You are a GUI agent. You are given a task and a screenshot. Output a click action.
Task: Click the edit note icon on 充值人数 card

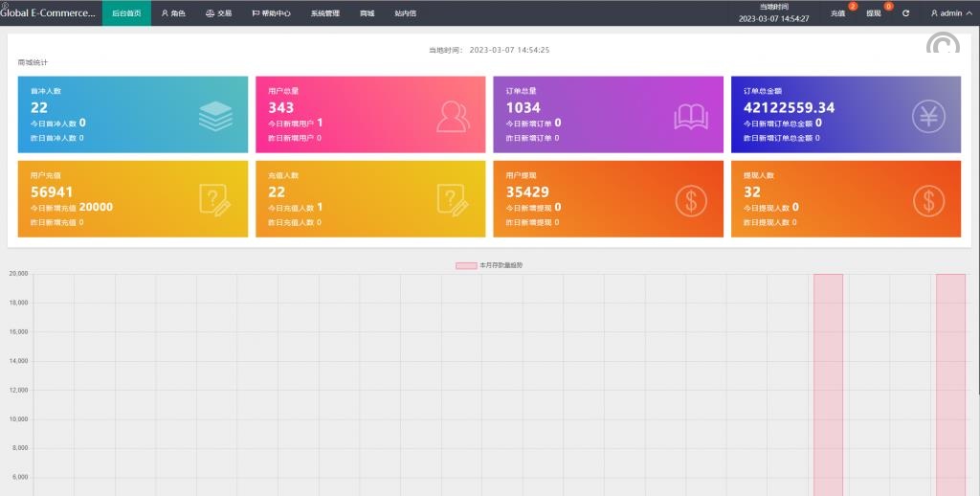click(x=453, y=200)
